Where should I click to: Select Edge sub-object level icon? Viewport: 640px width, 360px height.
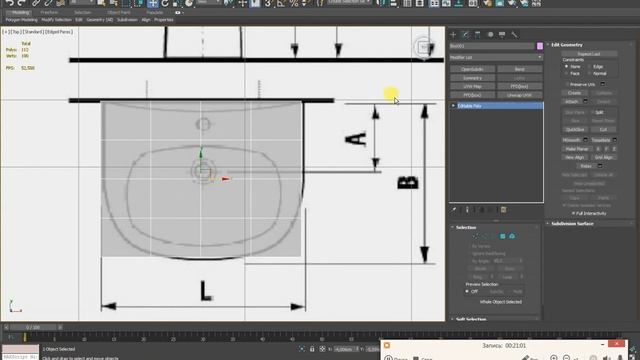pos(485,236)
